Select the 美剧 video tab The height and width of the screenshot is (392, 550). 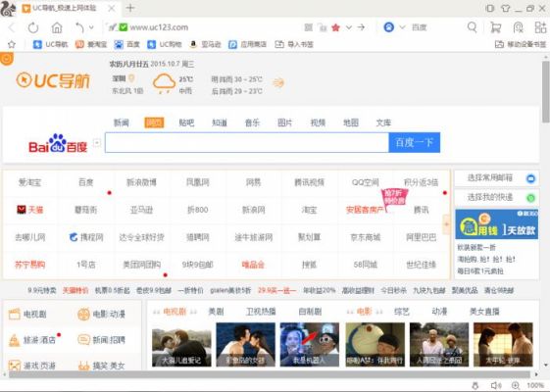(216, 312)
